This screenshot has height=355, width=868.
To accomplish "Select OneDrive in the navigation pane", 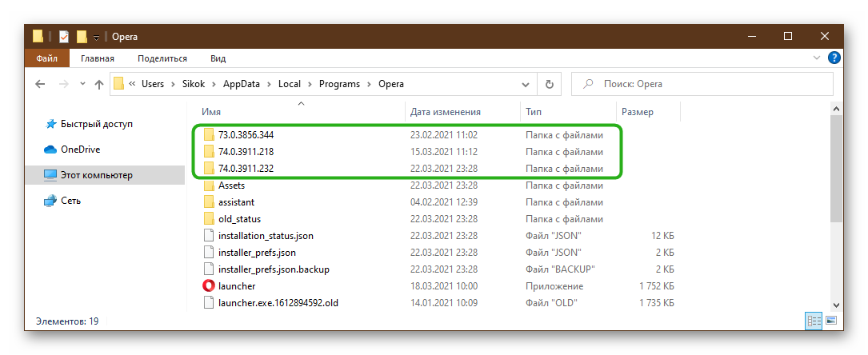I will pos(81,150).
